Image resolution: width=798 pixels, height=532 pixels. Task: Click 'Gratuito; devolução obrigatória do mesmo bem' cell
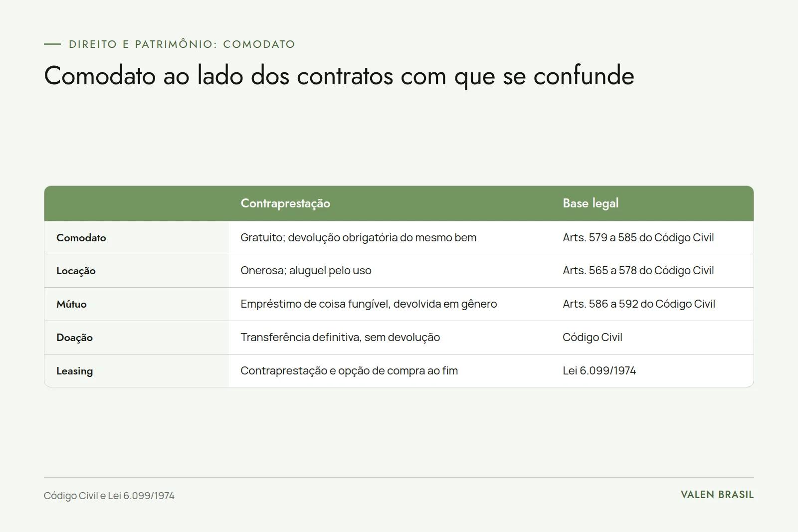point(359,237)
